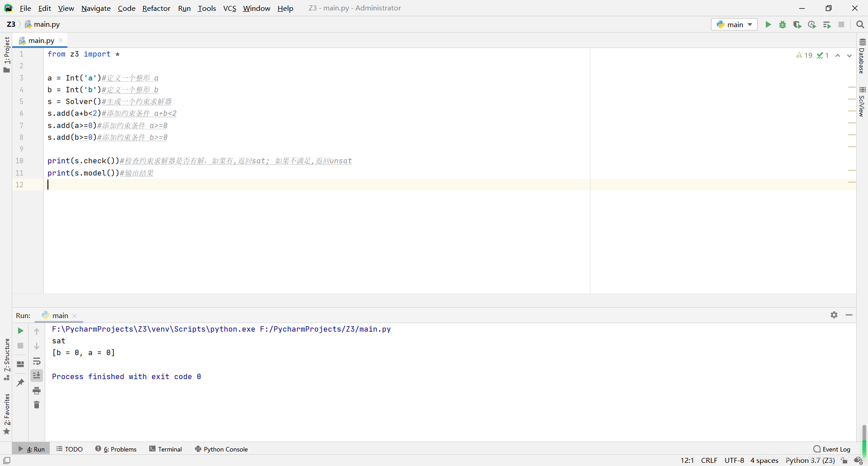Screen dimensions: 868x466
Task: Open the Python Console tab
Action: (x=222, y=449)
